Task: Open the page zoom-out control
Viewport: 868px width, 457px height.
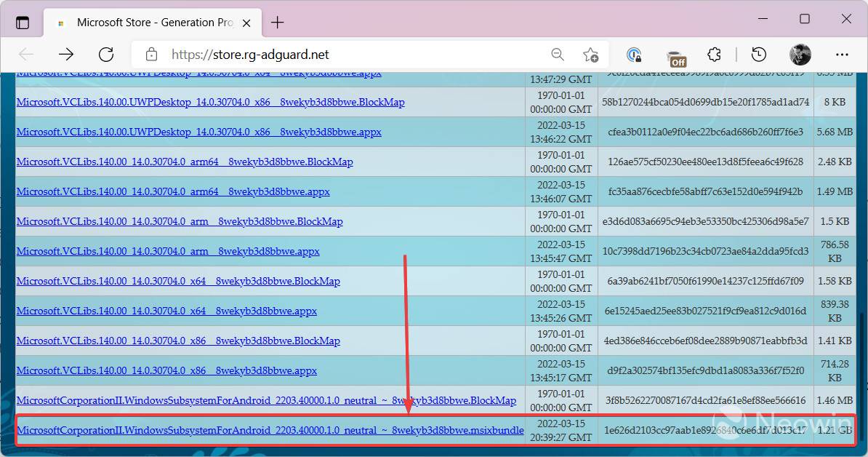Action: (x=558, y=54)
